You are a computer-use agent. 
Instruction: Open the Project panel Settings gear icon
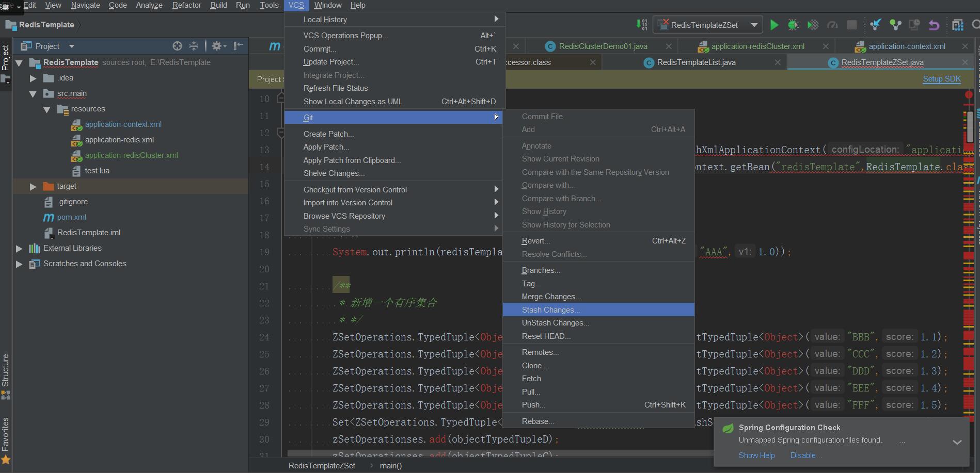[x=216, y=45]
